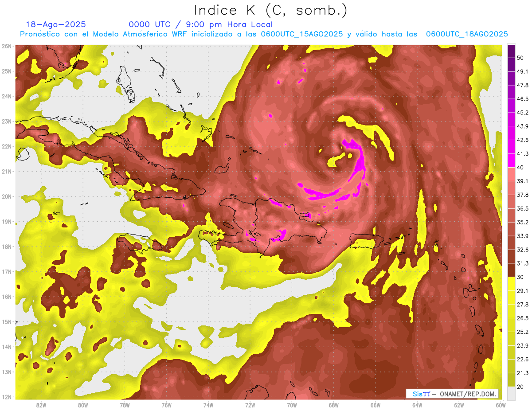The image size is (532, 411).
Task: Click the colorbar label "50"
Action: [x=520, y=58]
